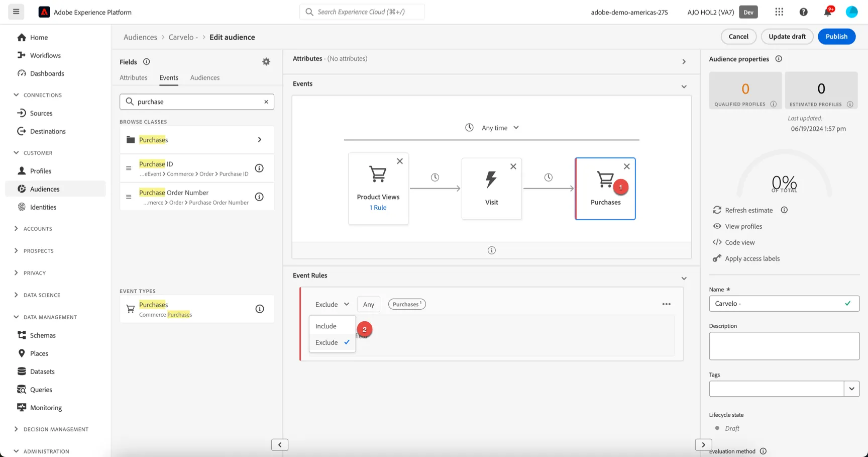
Task: Open Fields settings gear icon
Action: coord(266,62)
